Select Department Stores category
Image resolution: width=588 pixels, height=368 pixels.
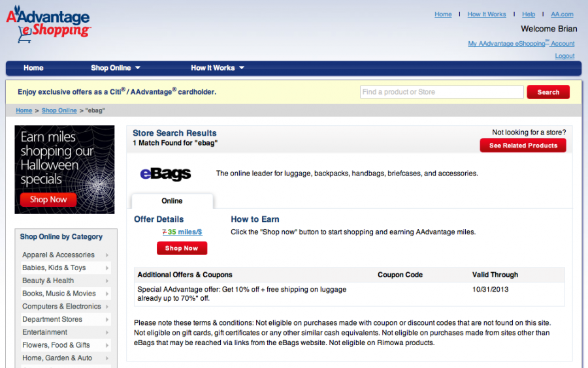coord(52,320)
